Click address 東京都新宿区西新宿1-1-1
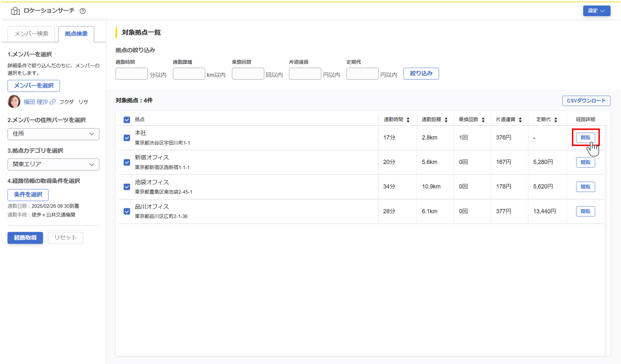621x364 pixels. (x=162, y=167)
